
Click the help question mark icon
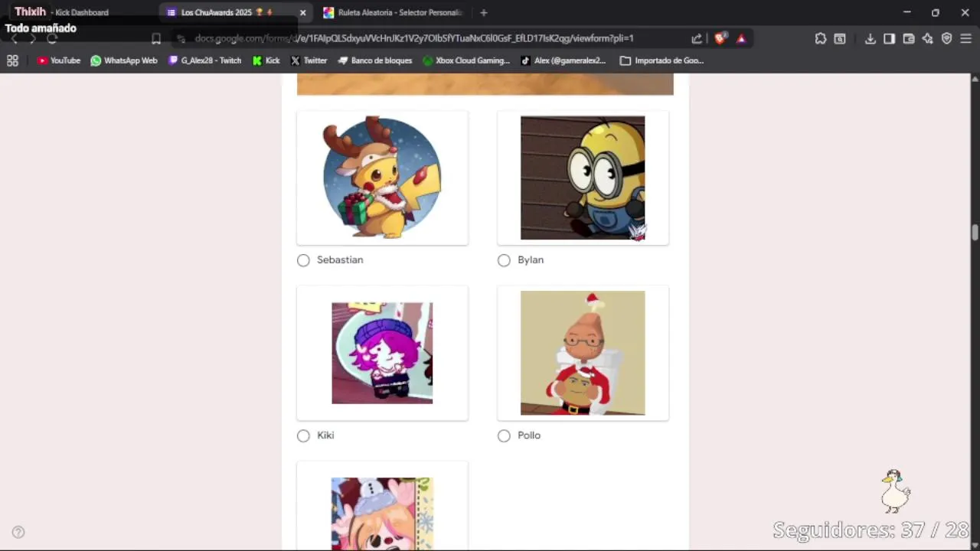pos(18,532)
